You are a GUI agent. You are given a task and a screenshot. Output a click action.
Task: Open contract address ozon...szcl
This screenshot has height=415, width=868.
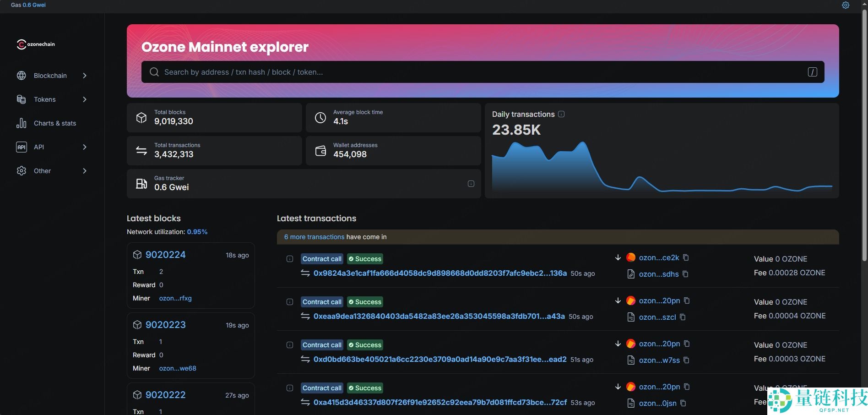point(657,317)
